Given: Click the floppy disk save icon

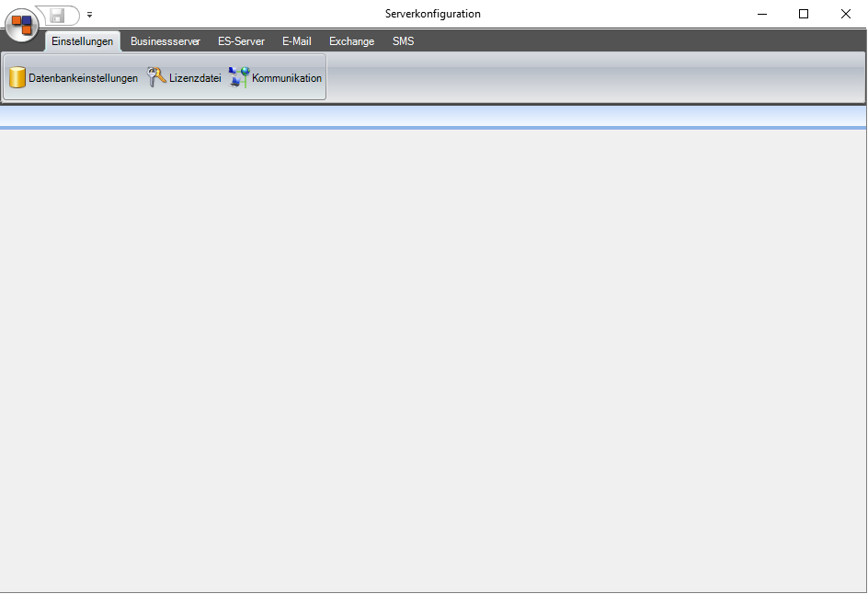Looking at the screenshot, I should [57, 15].
